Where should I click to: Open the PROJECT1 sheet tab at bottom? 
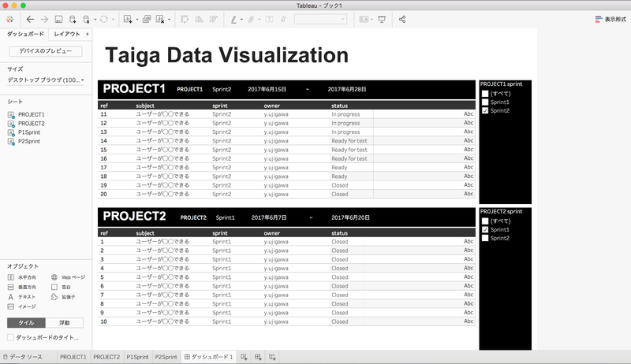pyautogui.click(x=73, y=357)
